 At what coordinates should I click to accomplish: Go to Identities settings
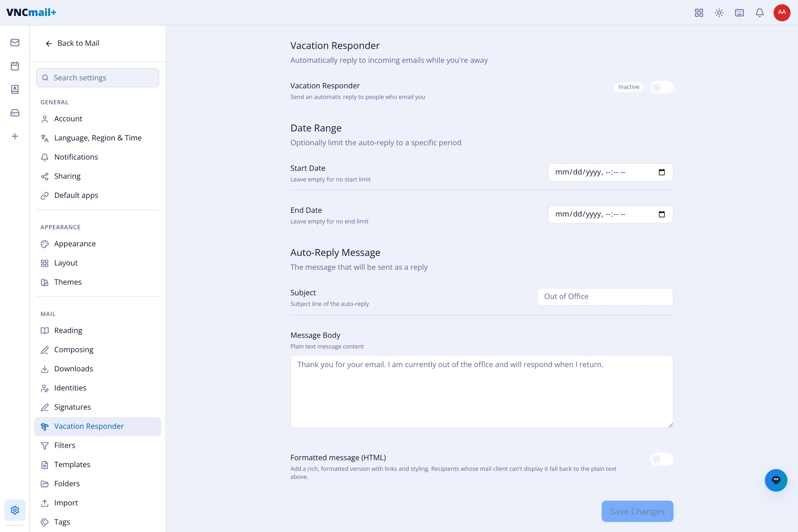(97, 388)
